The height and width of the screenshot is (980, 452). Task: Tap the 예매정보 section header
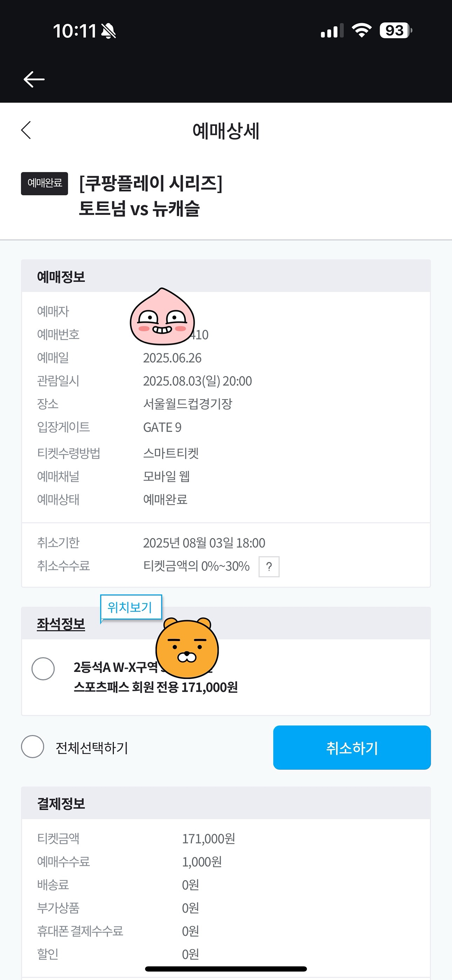(x=61, y=276)
